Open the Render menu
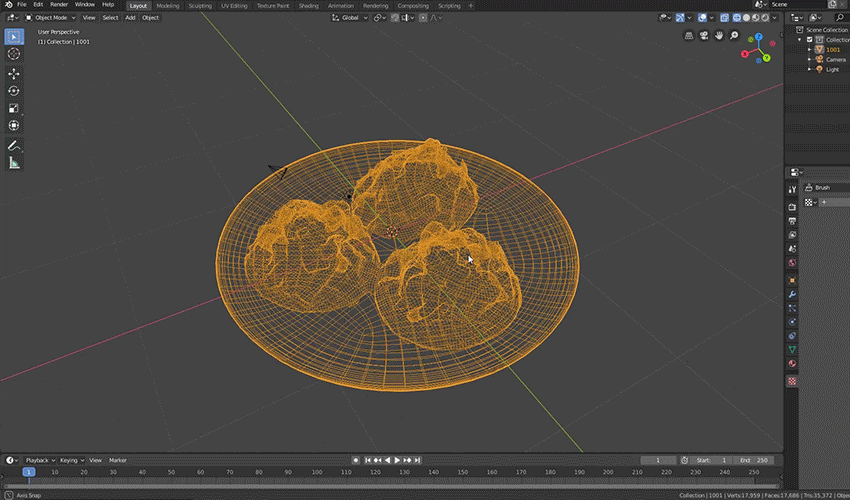 coord(59,5)
